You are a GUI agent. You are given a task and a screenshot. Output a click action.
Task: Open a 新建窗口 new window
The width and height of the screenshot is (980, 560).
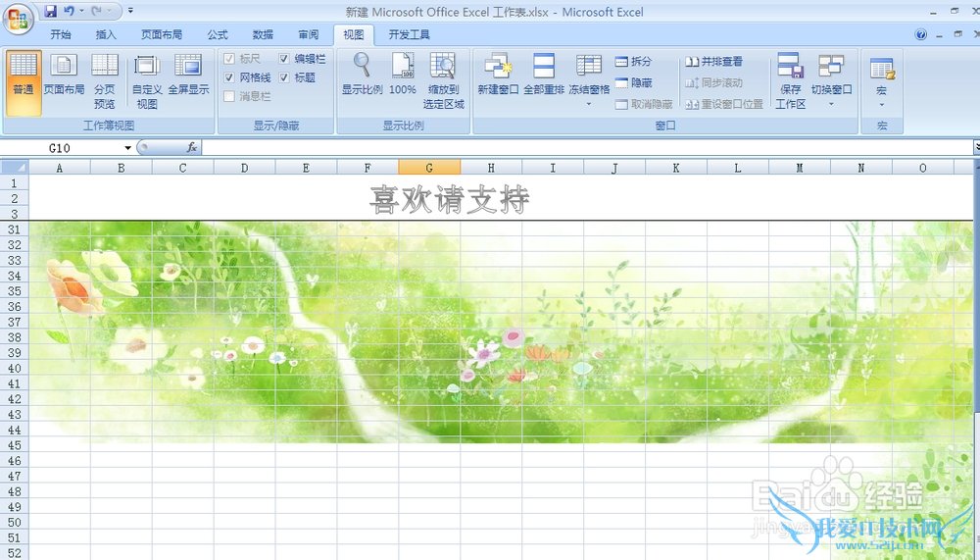498,76
